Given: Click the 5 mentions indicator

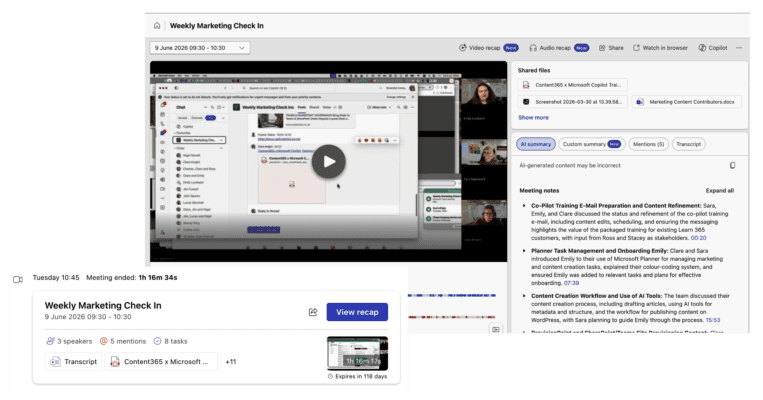Looking at the screenshot, I should coord(123,341).
